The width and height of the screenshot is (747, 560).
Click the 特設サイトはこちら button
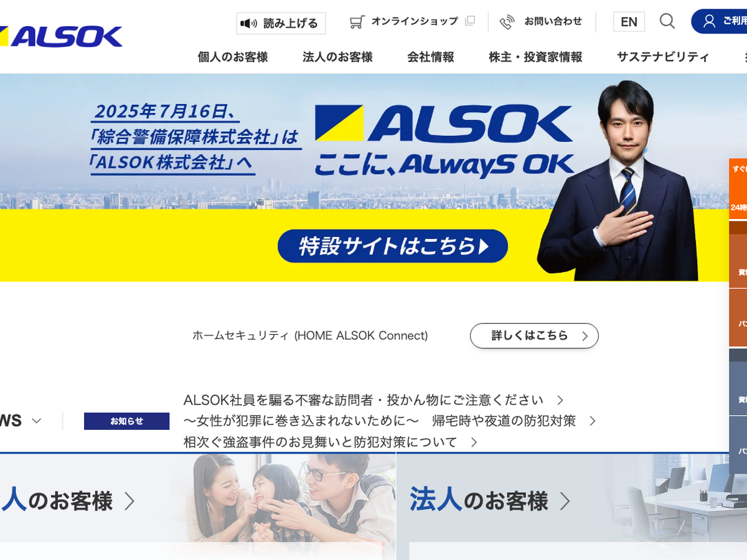[393, 246]
